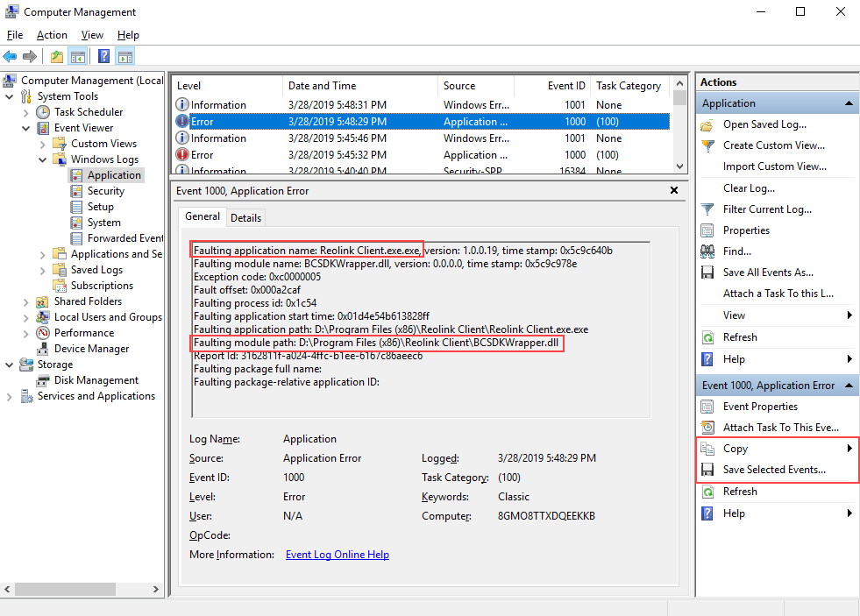Click Refresh under Application actions
This screenshot has width=860, height=616.
pyautogui.click(x=740, y=337)
